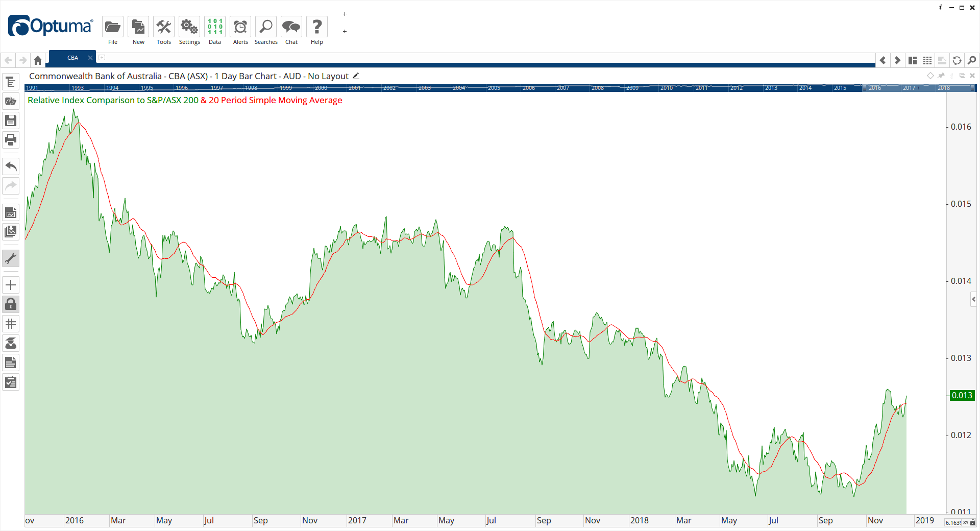Open the Help question mark icon
Image resolution: width=980 pixels, height=531 pixels.
click(x=317, y=27)
